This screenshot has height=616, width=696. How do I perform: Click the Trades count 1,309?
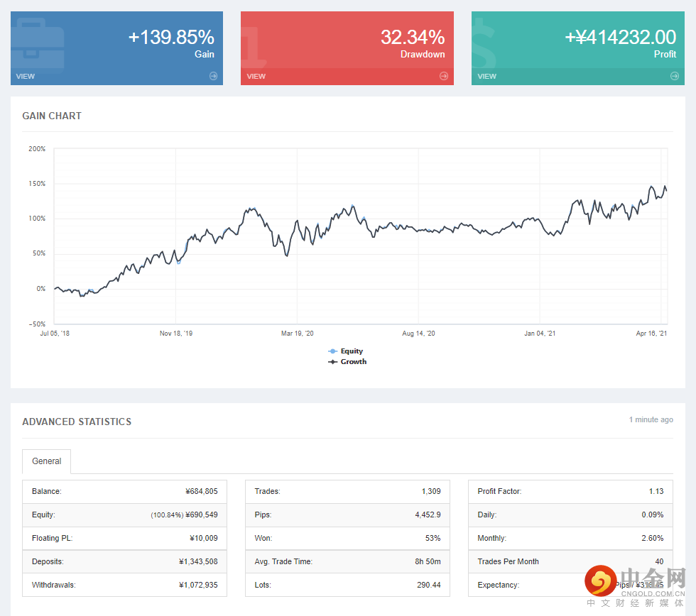click(x=431, y=491)
